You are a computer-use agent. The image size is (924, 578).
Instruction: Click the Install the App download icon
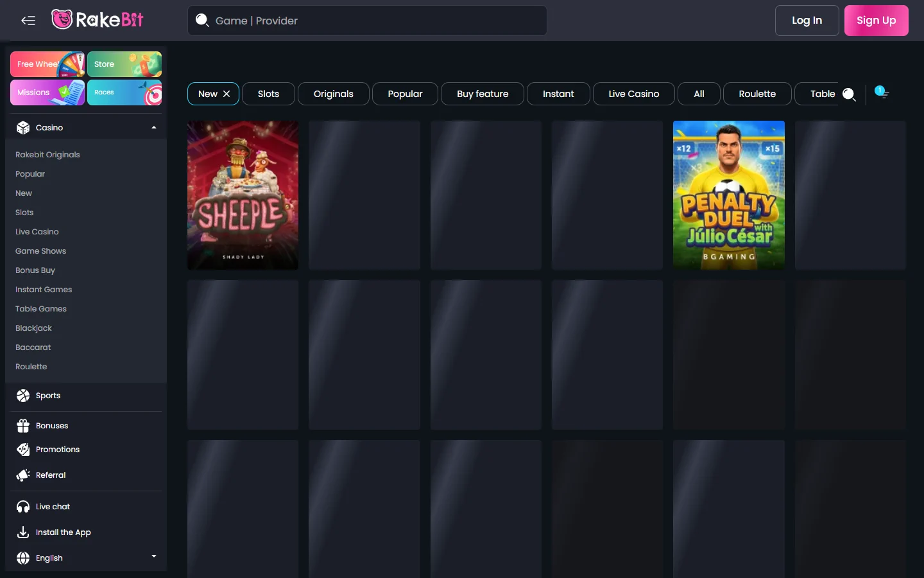pos(23,532)
